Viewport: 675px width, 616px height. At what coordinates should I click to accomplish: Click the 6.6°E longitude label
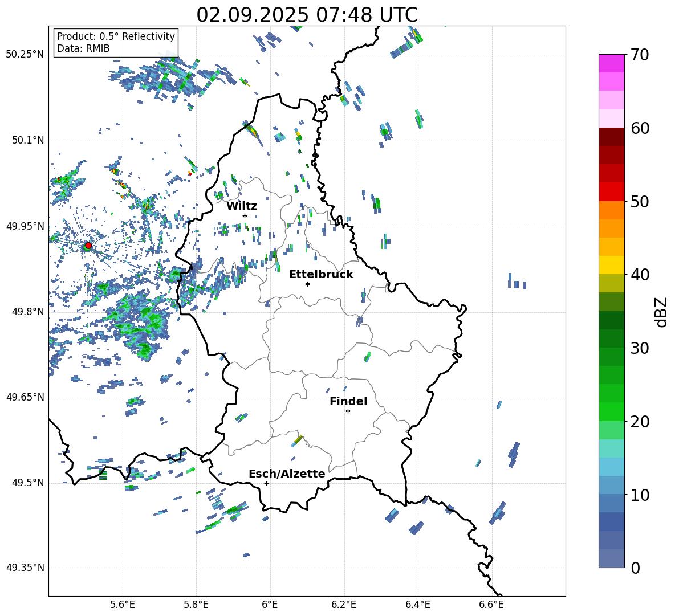(491, 605)
